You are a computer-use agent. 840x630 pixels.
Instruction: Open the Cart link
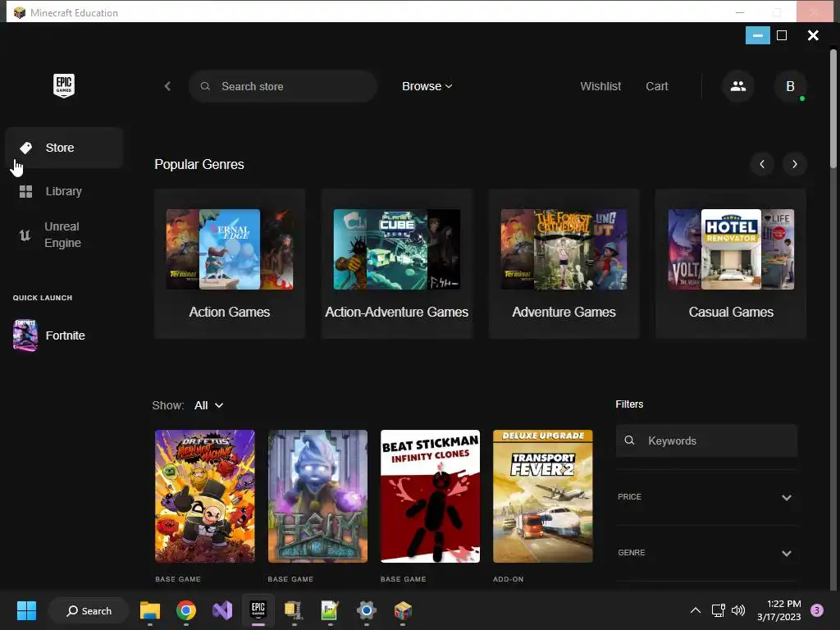pyautogui.click(x=657, y=86)
